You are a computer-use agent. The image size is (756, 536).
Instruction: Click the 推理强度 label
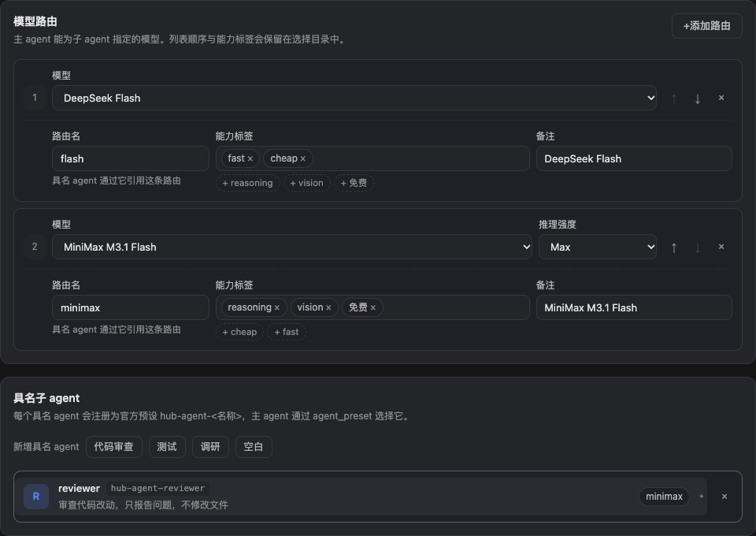558,225
